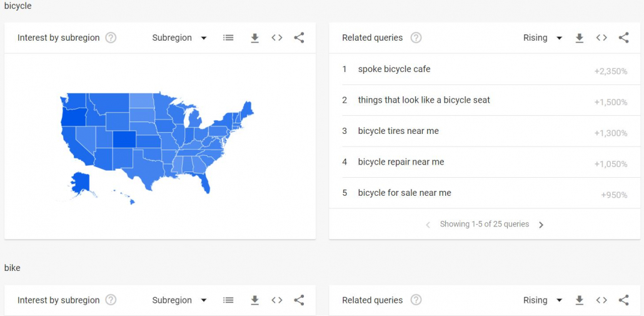
Task: Download bike subregion data as CSV
Action: [x=254, y=300]
